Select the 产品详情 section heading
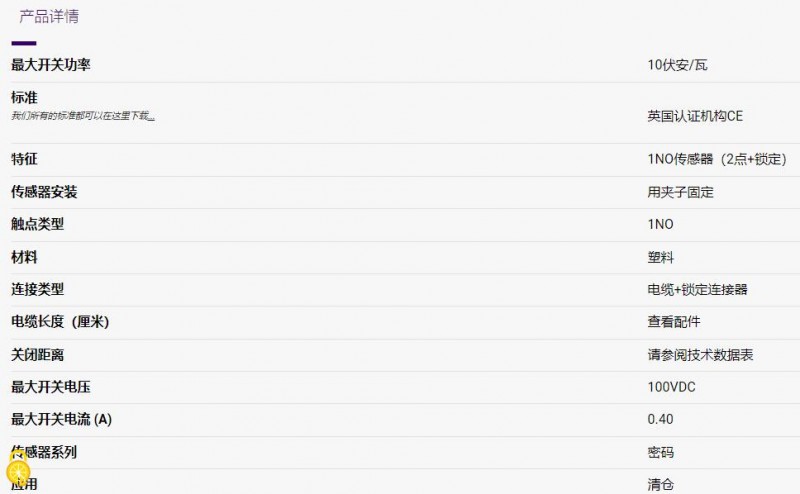 49,16
